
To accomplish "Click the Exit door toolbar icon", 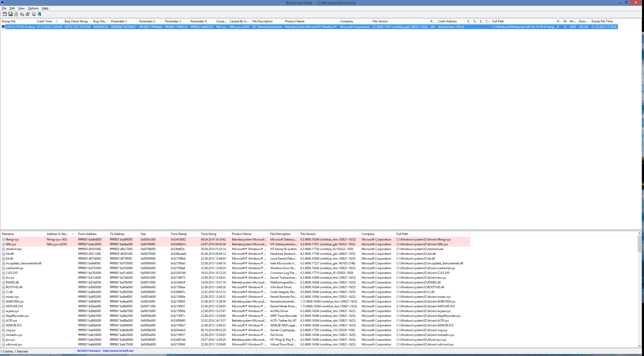I will [39, 14].
